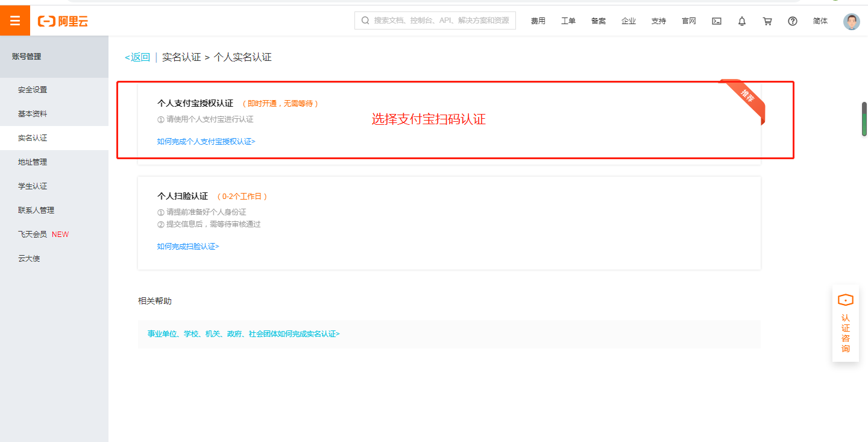Screen dimensions: 868x442
Task: Click the <返回 back link
Action: coord(137,57)
